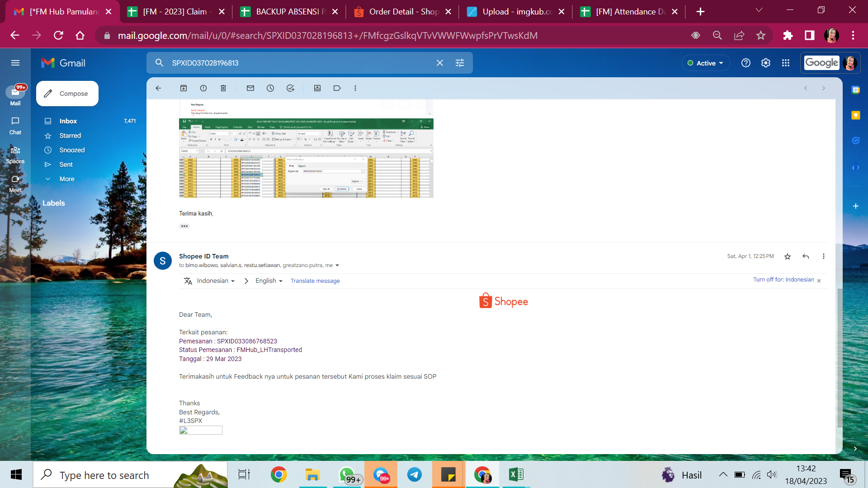This screenshot has width=868, height=488.
Task: Open the Labels icon in toolbar
Action: click(337, 88)
